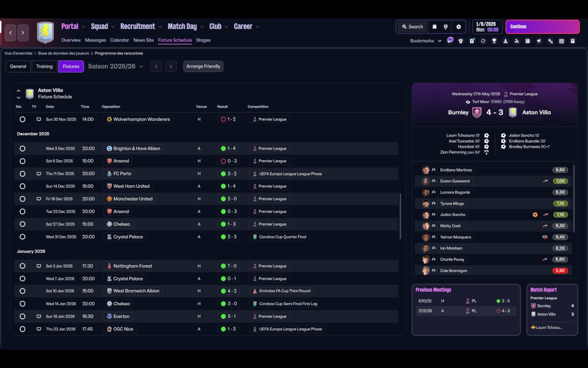Viewport: 588px width, 368px height.
Task: Click the document list bookmark icon
Action: point(528,41)
